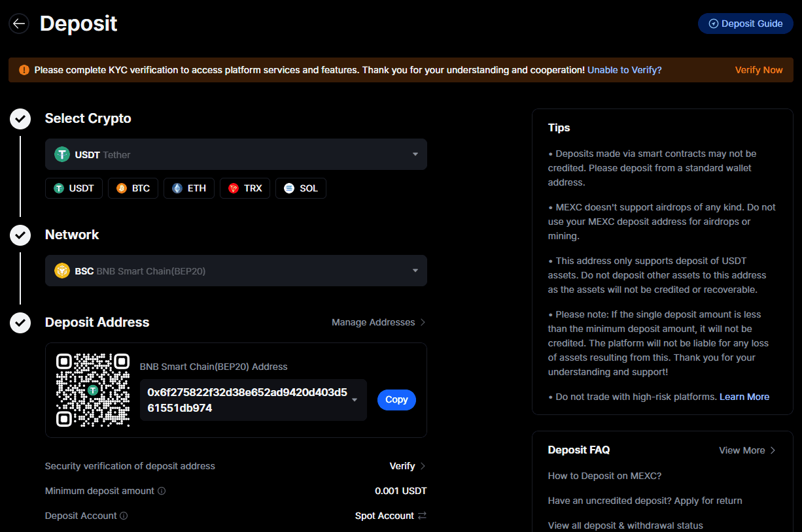This screenshot has width=802, height=532.
Task: Click the network selector dropdown arrow
Action: [415, 271]
